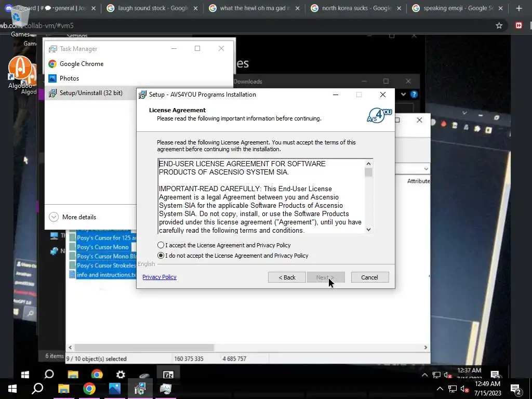Open File Explorer from VM taskbar

(63, 389)
